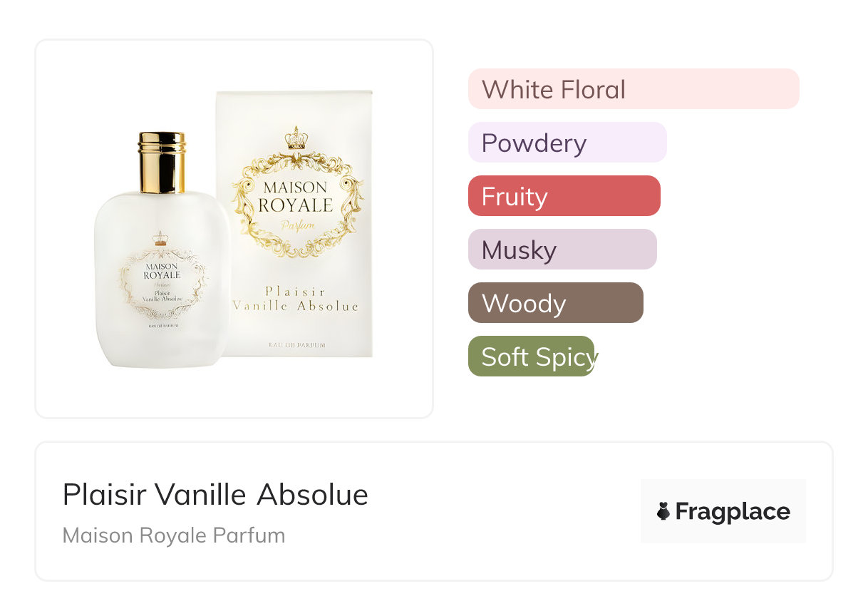The width and height of the screenshot is (868, 616).
Task: Click 'EAU DE PARFUM' text on the box bottom
Action: (296, 345)
